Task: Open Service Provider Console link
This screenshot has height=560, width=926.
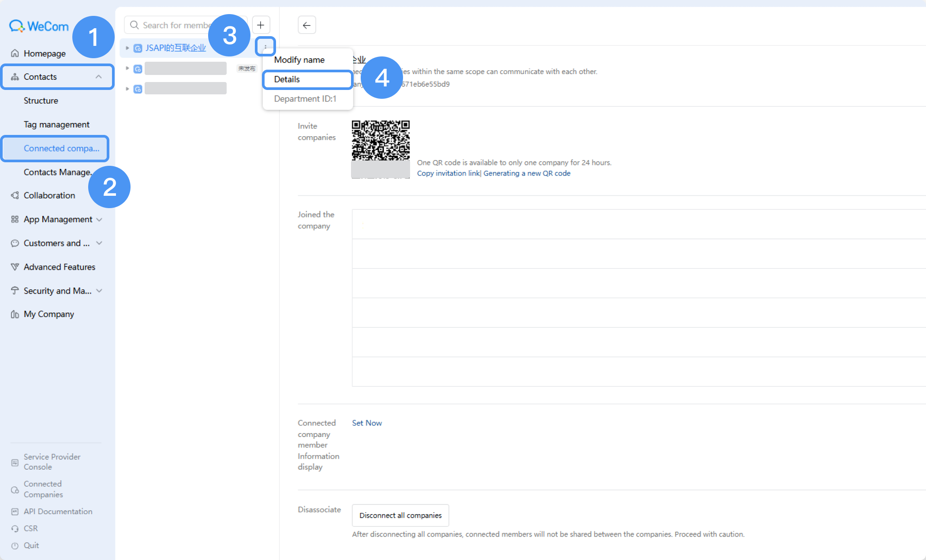Action: pyautogui.click(x=52, y=462)
